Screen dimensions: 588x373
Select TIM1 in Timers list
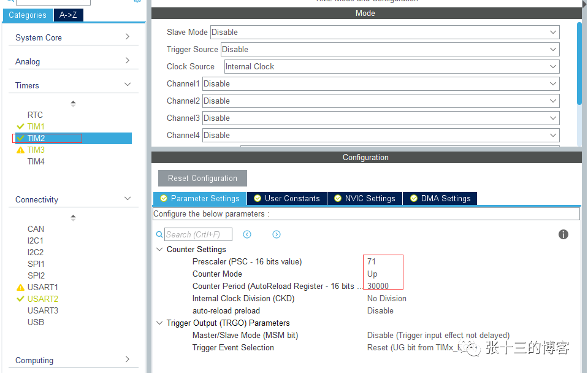36,126
